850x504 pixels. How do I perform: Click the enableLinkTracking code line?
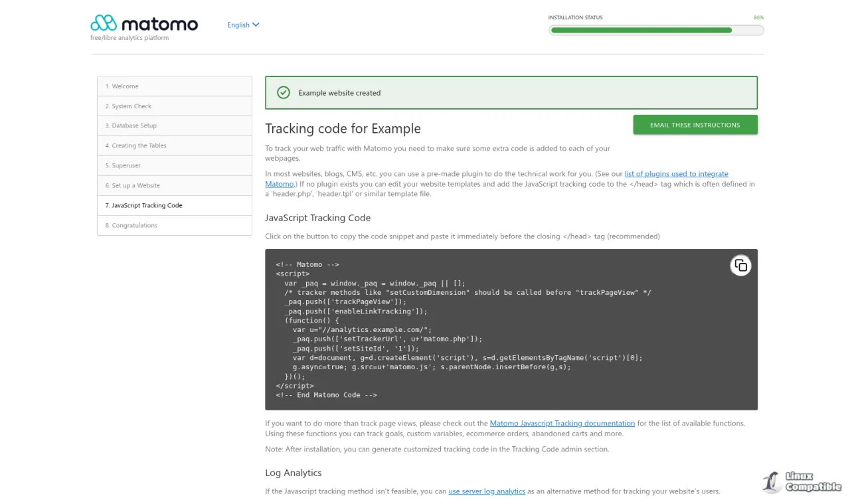(355, 311)
